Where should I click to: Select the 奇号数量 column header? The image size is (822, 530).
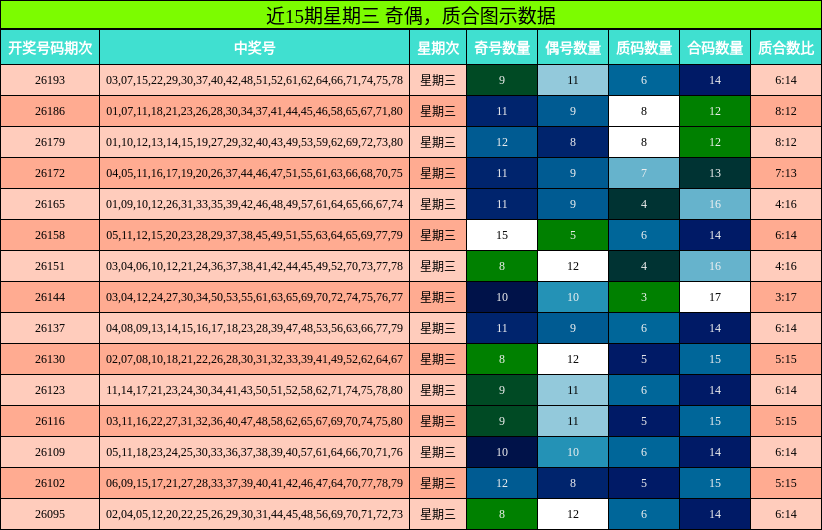pyautogui.click(x=502, y=48)
